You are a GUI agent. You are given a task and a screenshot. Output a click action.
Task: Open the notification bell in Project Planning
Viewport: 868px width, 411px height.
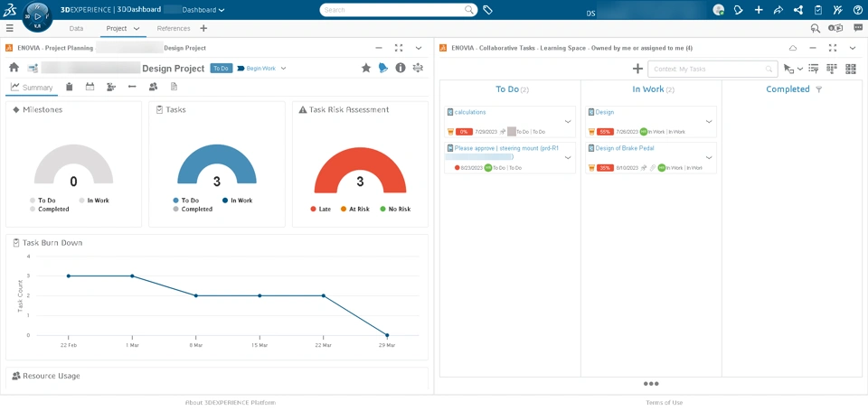(383, 68)
